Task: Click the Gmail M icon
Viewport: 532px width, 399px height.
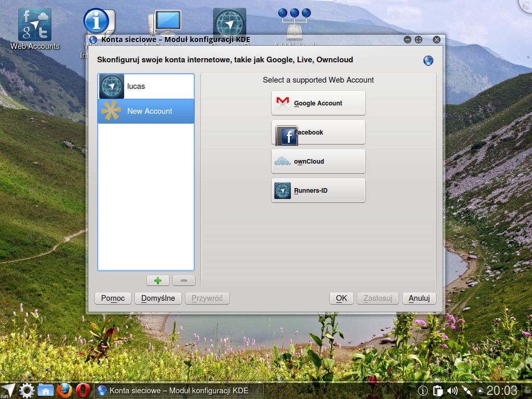Action: click(x=283, y=103)
